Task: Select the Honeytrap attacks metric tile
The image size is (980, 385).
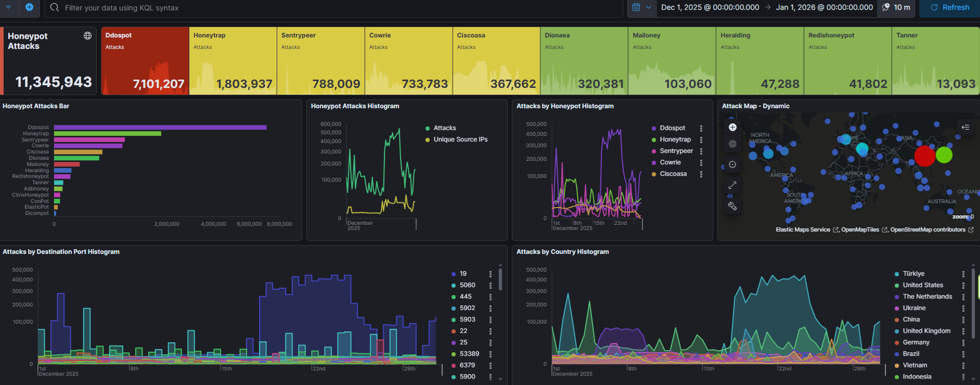Action: point(233,61)
